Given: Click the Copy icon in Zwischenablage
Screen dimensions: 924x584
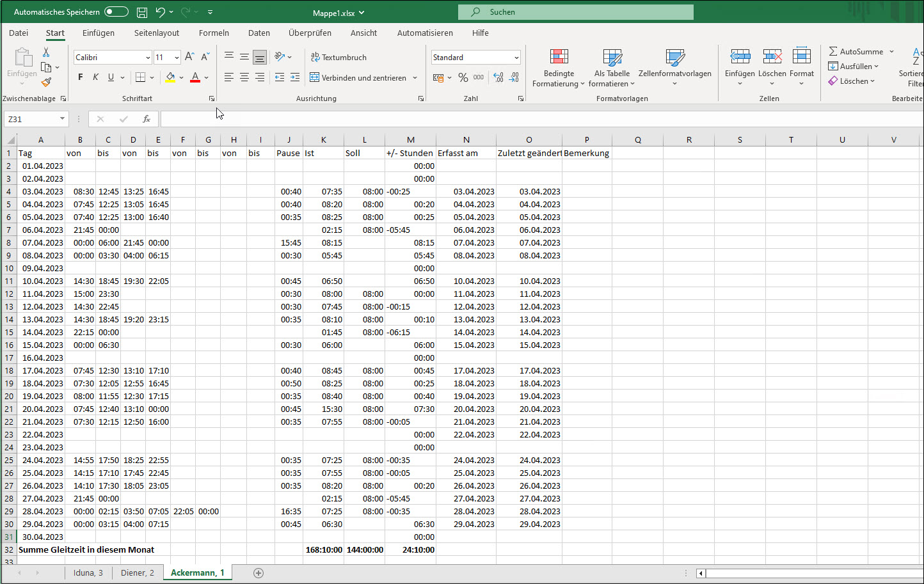Looking at the screenshot, I should 46,67.
